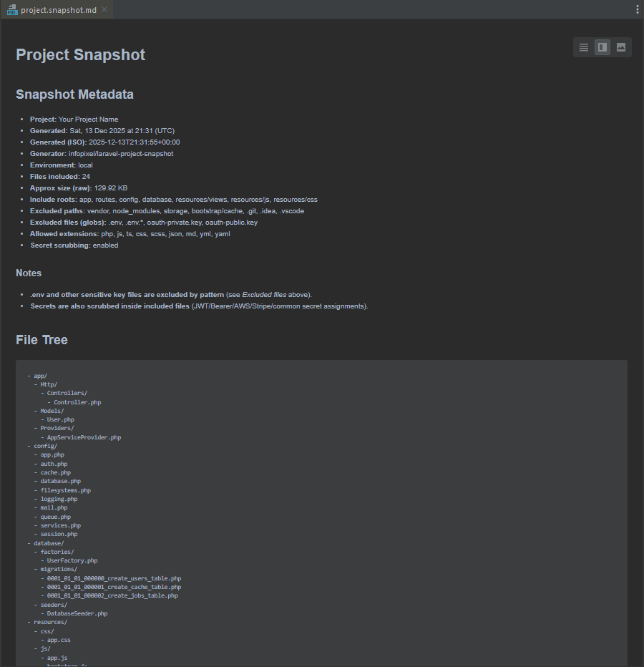644x667 pixels.
Task: Select User.php in the file tree
Action: pyautogui.click(x=59, y=419)
